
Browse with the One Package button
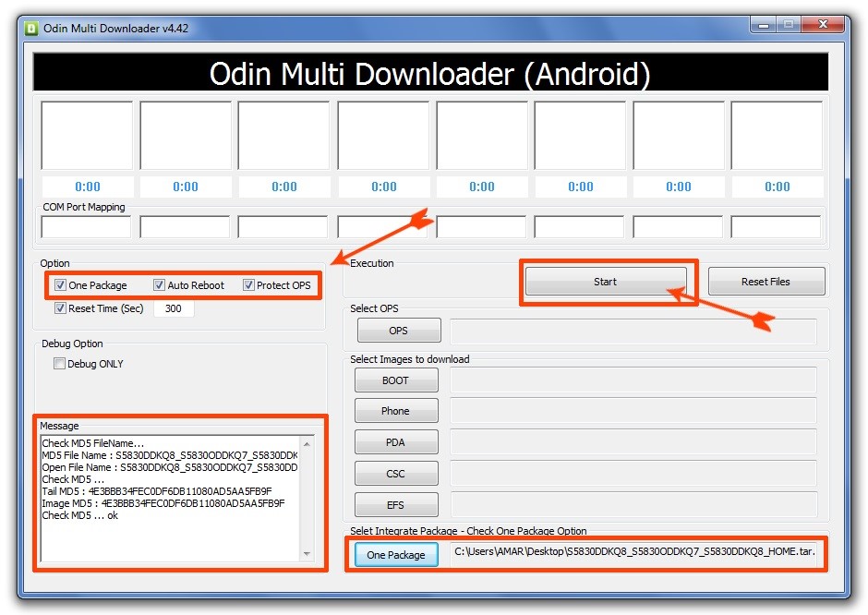pos(395,555)
